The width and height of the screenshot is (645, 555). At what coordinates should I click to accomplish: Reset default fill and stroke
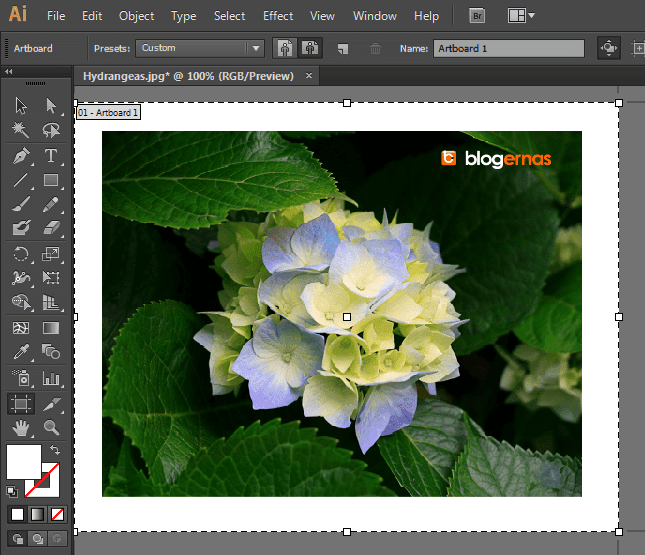[x=12, y=491]
